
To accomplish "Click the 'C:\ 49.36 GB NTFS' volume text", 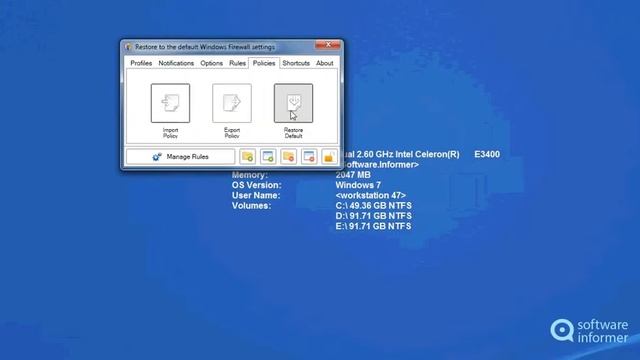I will [373, 205].
